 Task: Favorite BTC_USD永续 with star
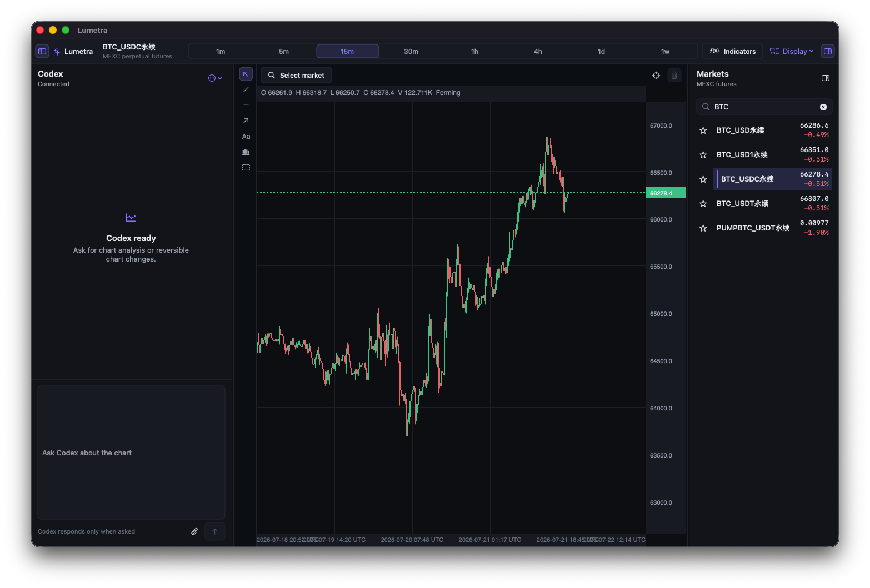click(x=703, y=130)
